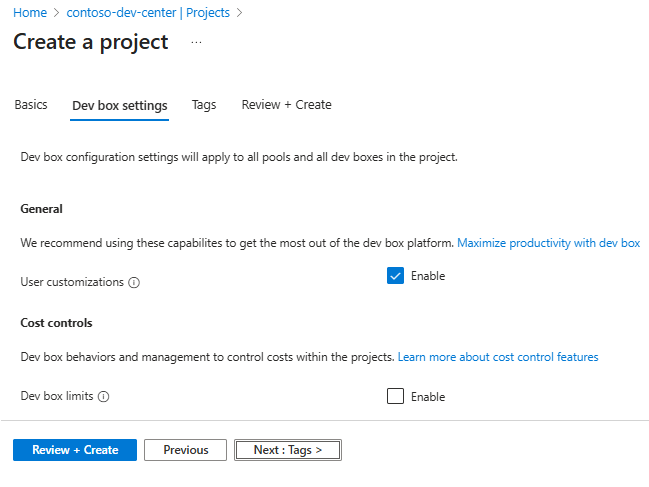
Task: Click the Previous button
Action: pos(185,450)
